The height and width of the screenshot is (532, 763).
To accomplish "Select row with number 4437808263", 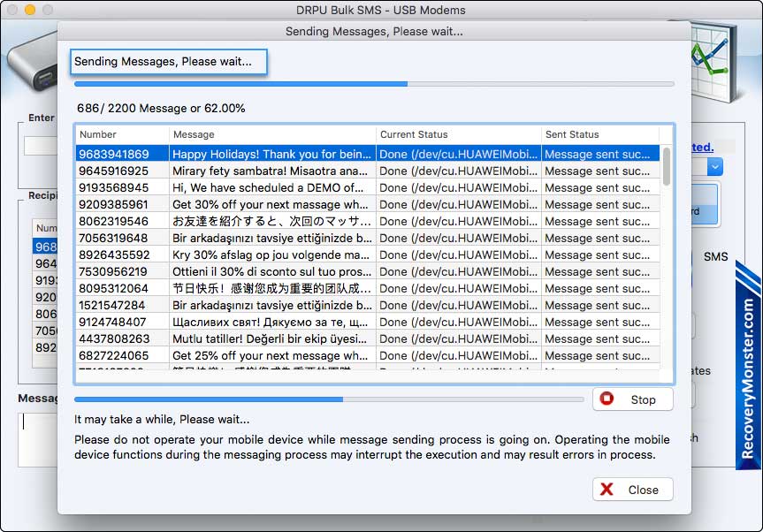I will tap(368, 339).
